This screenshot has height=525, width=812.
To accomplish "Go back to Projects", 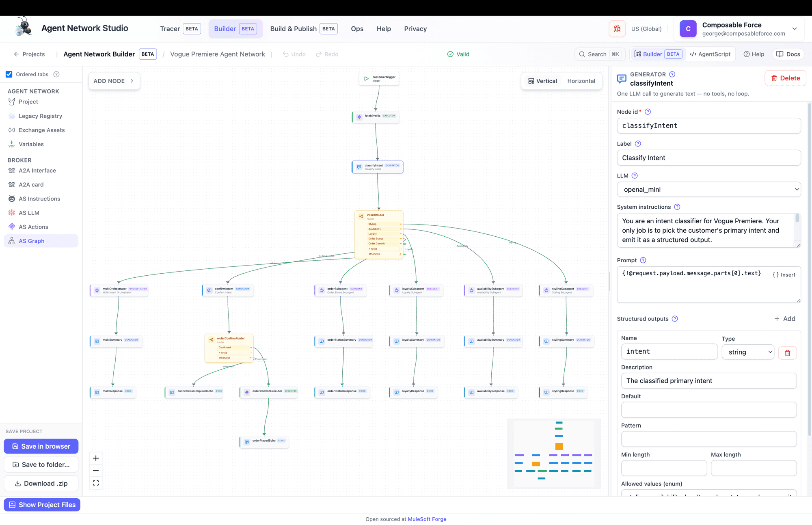I will coord(29,54).
